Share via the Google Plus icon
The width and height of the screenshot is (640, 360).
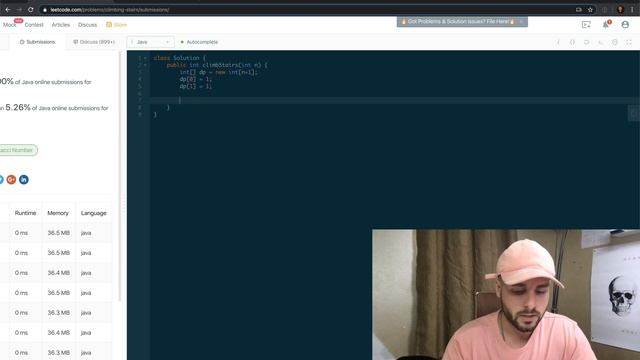pos(11,180)
